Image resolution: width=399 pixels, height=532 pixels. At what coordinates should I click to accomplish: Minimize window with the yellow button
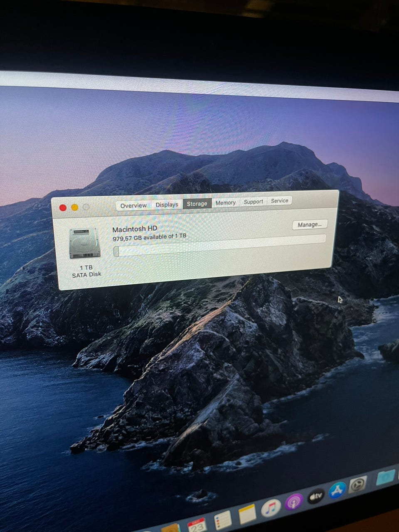(x=75, y=207)
